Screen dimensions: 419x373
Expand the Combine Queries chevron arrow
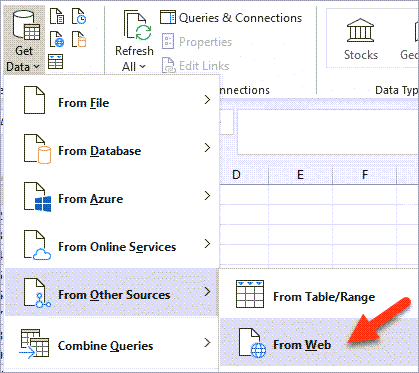[207, 342]
